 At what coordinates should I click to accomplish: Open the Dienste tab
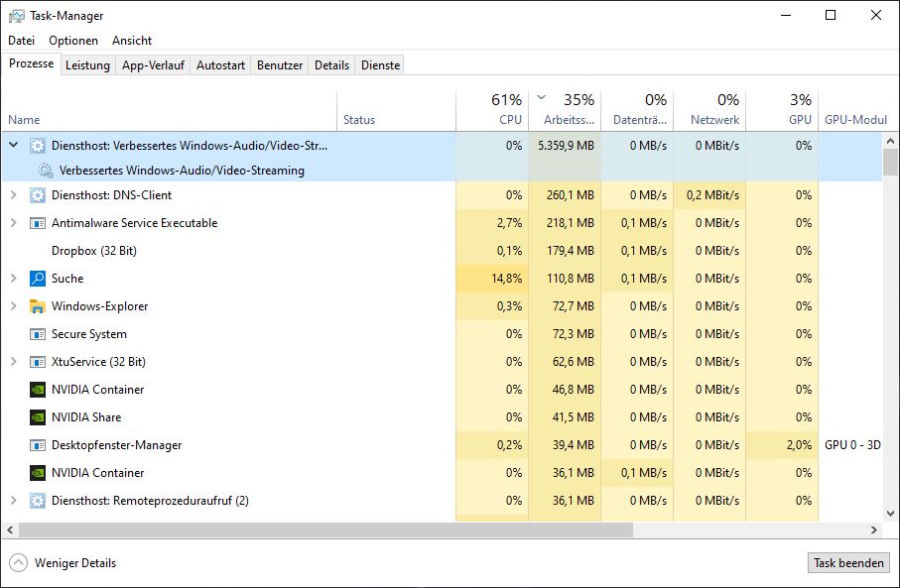click(x=381, y=65)
